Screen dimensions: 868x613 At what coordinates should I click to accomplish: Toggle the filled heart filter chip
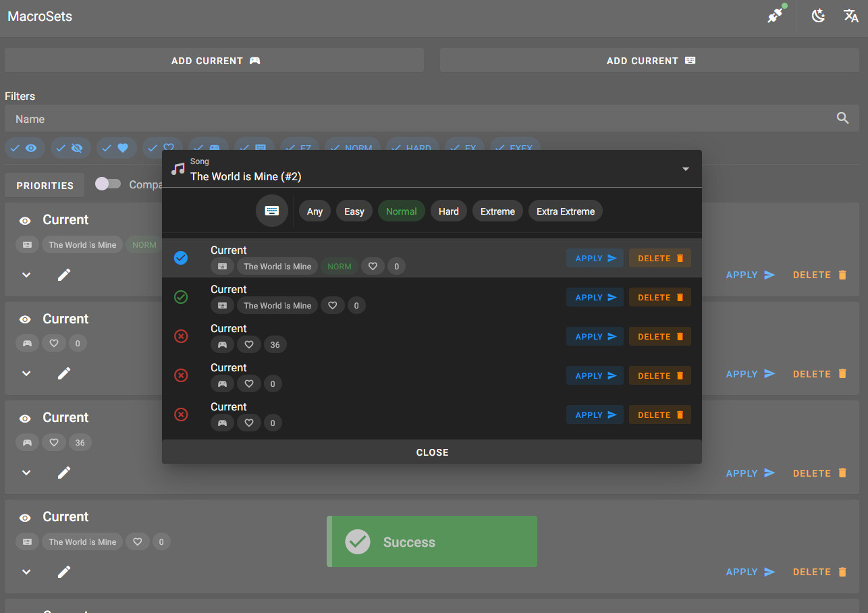click(116, 148)
